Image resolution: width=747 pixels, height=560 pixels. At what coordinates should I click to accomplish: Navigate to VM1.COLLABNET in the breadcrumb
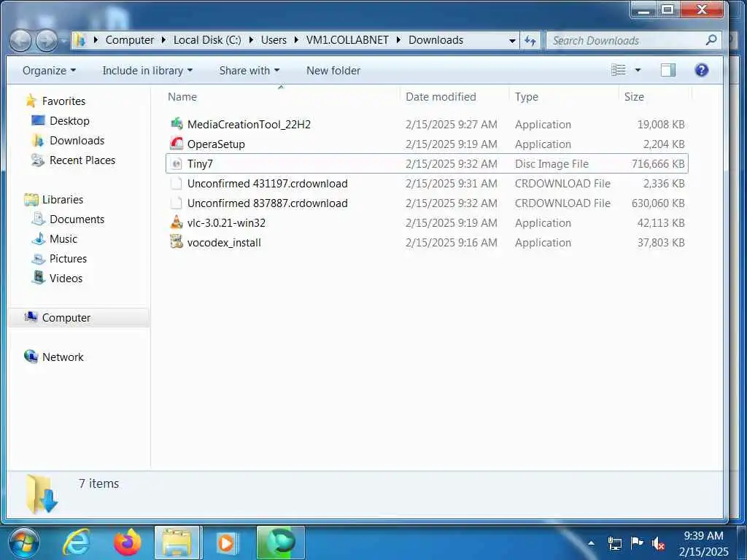point(347,40)
